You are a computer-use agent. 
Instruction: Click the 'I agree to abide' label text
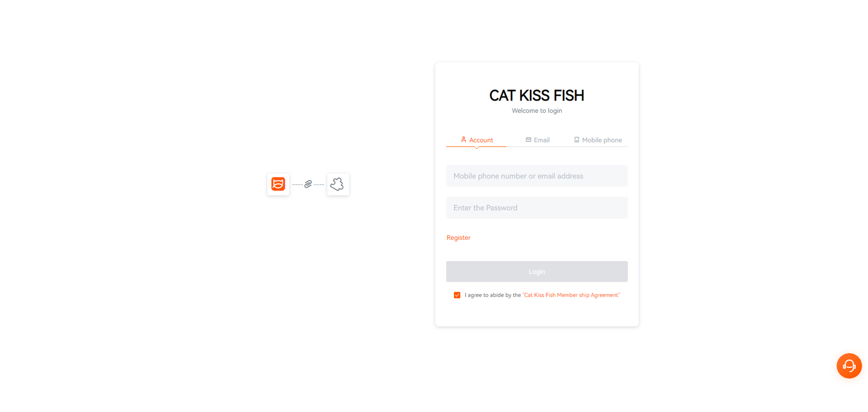click(492, 295)
